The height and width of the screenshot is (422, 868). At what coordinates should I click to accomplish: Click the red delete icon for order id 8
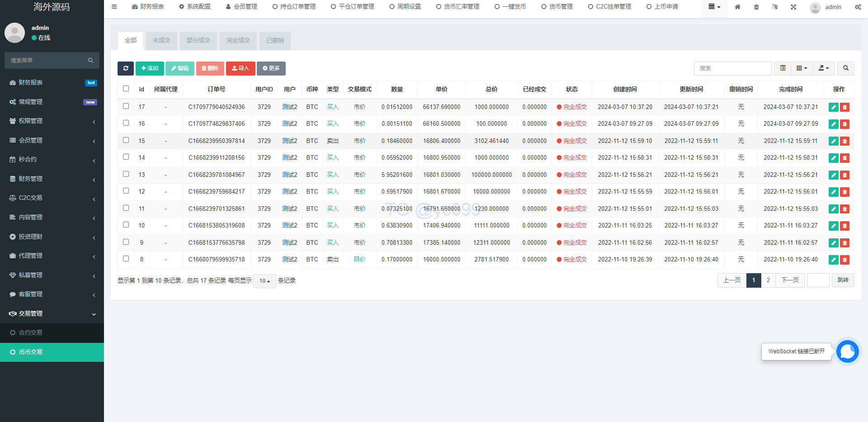pyautogui.click(x=844, y=260)
